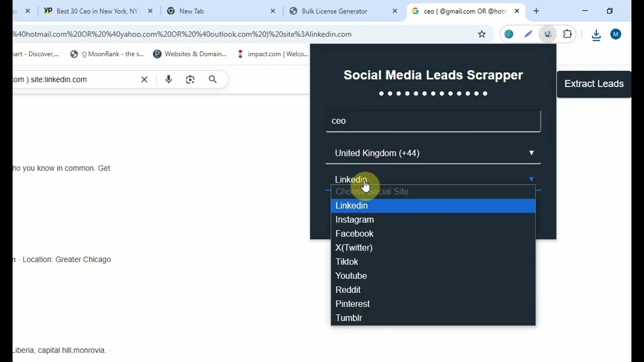Click the text 'Liberia, capital hill,monrovia.'
Screen dimensions: 644x362
point(59,350)
